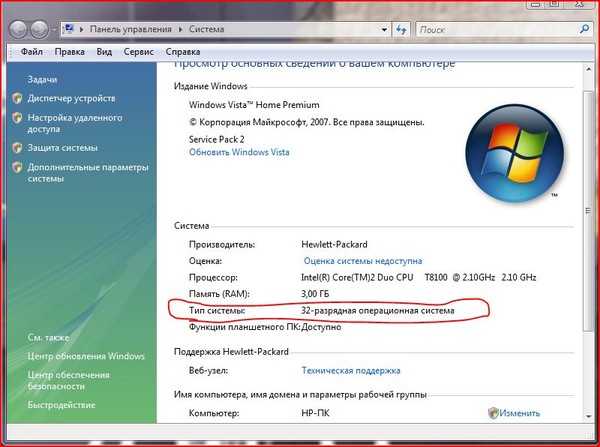This screenshot has width=600, height=447.
Task: Click the Память (RAM) label
Action: (x=219, y=294)
